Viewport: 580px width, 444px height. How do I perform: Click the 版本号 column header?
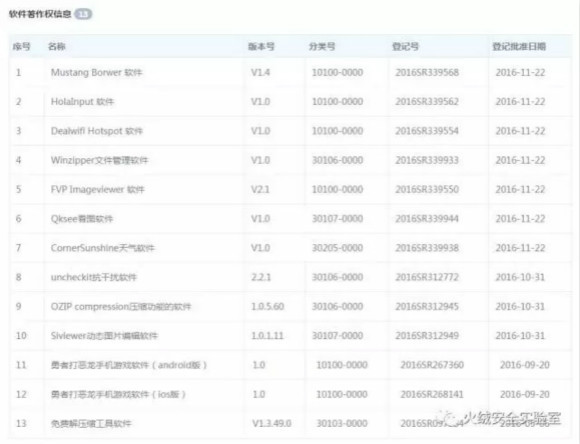261,47
